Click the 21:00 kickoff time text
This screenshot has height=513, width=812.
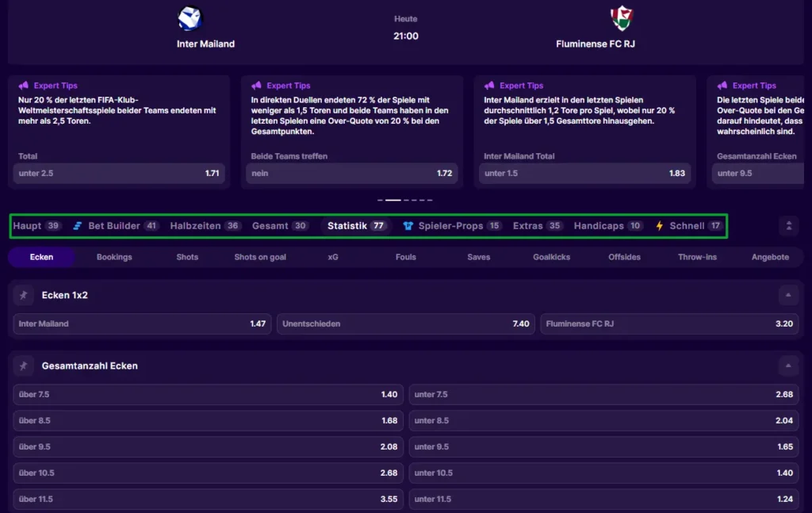point(405,36)
